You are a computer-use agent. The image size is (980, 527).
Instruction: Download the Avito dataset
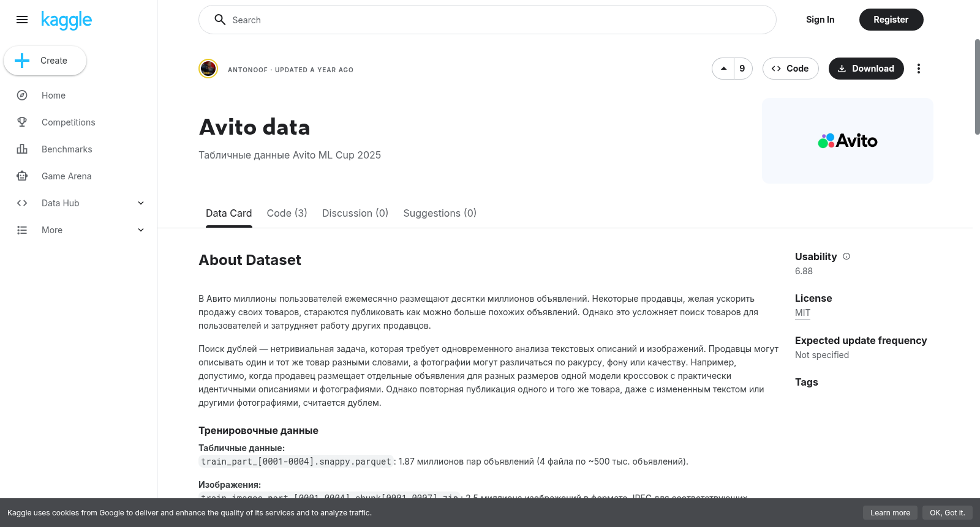866,69
